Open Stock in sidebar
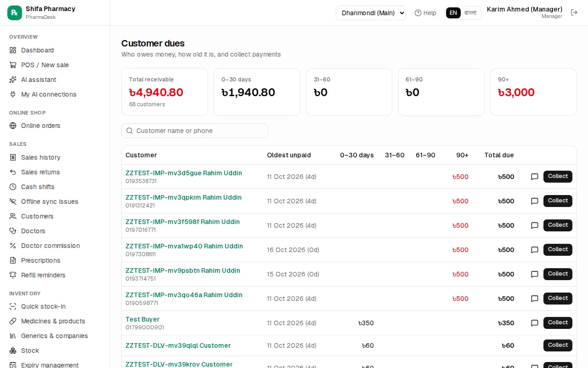Screen dimensions: 588x368 tap(55, 351)
